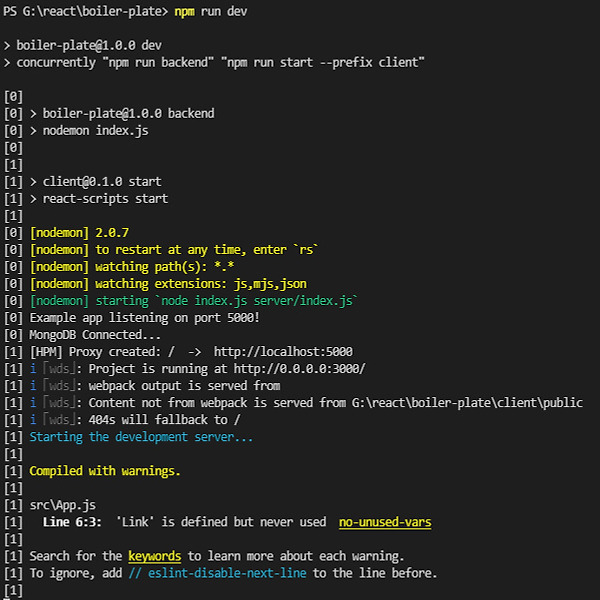Viewport: 600px width, 600px height.
Task: Click the http://localhost:5000 proxy URL
Action: tap(283, 352)
